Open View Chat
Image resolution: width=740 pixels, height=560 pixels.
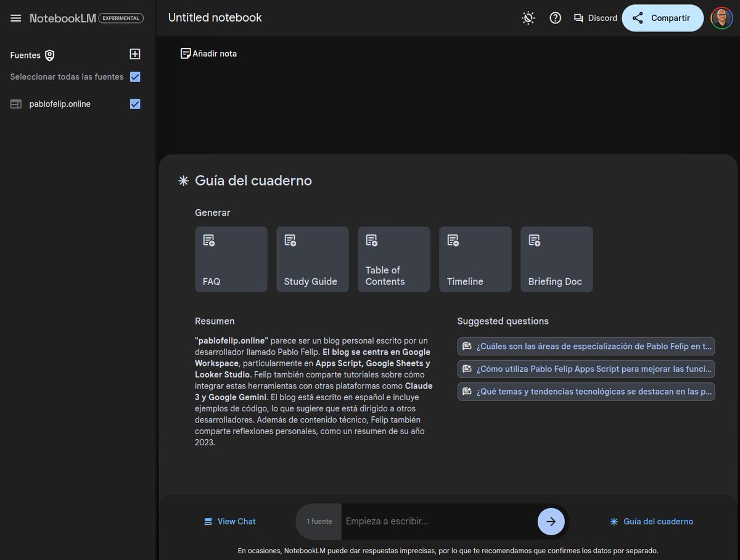click(x=229, y=522)
